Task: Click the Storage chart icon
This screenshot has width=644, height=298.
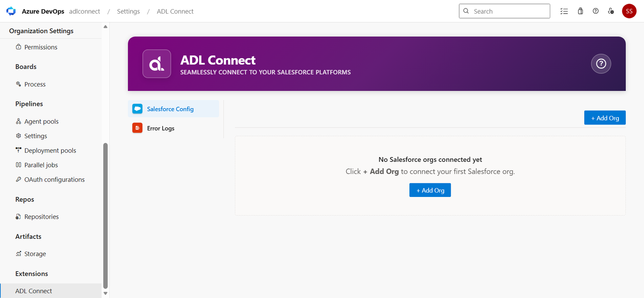Action: coord(19,254)
